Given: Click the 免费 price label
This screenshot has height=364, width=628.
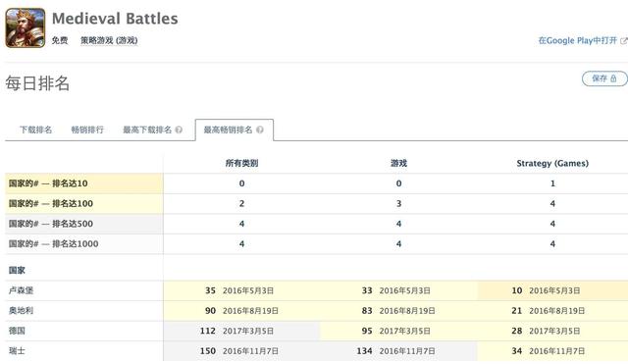Looking at the screenshot, I should pos(60,40).
